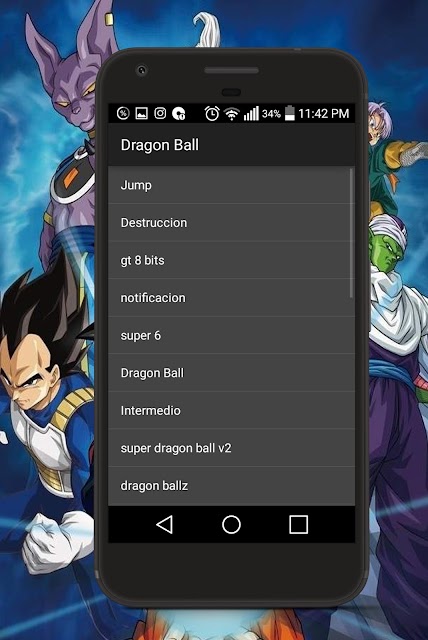
Task: Tap the Back navigation triangle
Action: coord(165,524)
